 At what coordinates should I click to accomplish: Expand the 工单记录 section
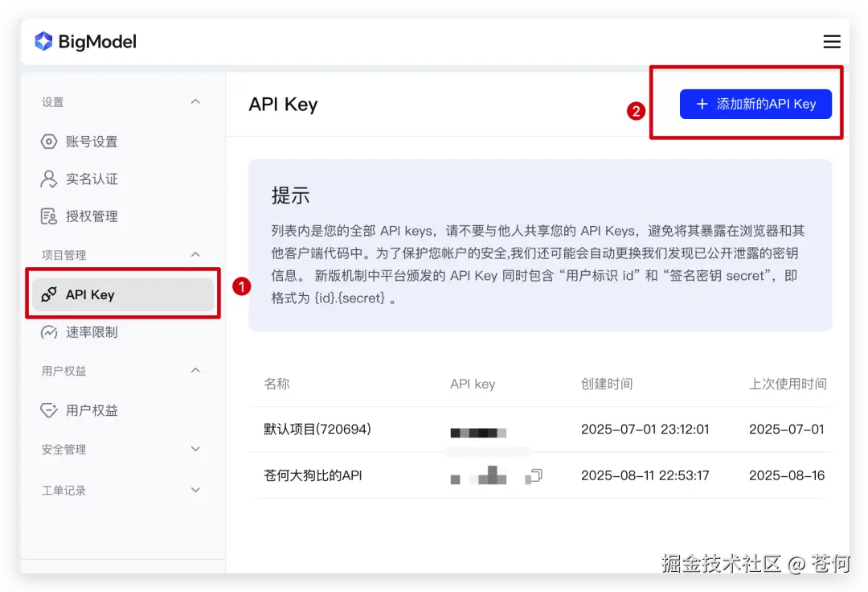tap(195, 490)
